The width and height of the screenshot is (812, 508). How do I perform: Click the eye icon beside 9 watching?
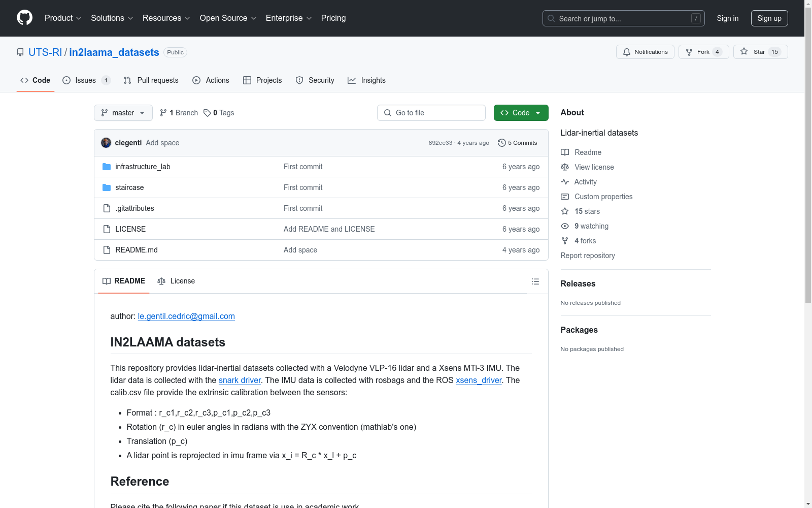pos(565,226)
